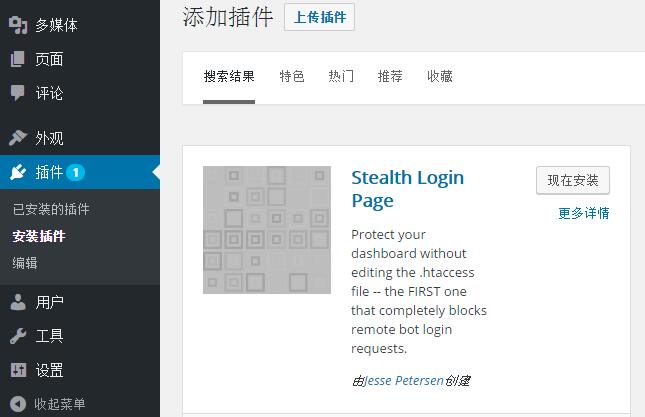645x417 pixels.
Task: Click the 添加插件 page heading
Action: point(228,17)
